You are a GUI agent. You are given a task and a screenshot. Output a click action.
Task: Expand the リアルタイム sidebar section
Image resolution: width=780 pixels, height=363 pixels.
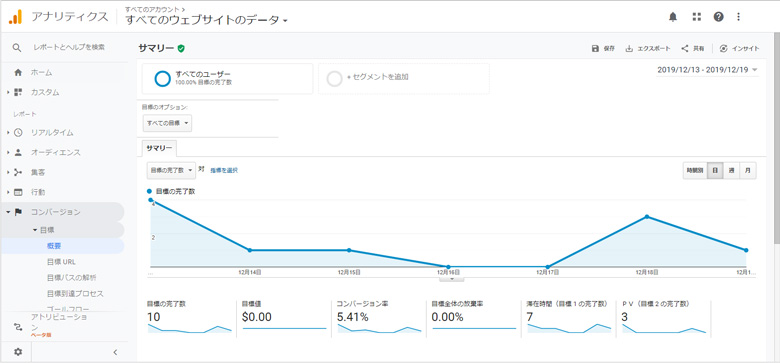(x=8, y=133)
